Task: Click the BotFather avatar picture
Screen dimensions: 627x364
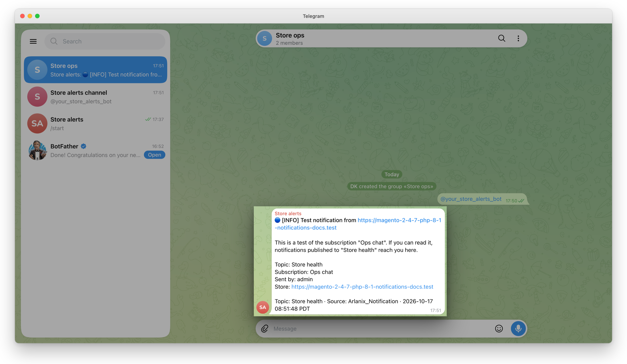Action: (x=37, y=150)
